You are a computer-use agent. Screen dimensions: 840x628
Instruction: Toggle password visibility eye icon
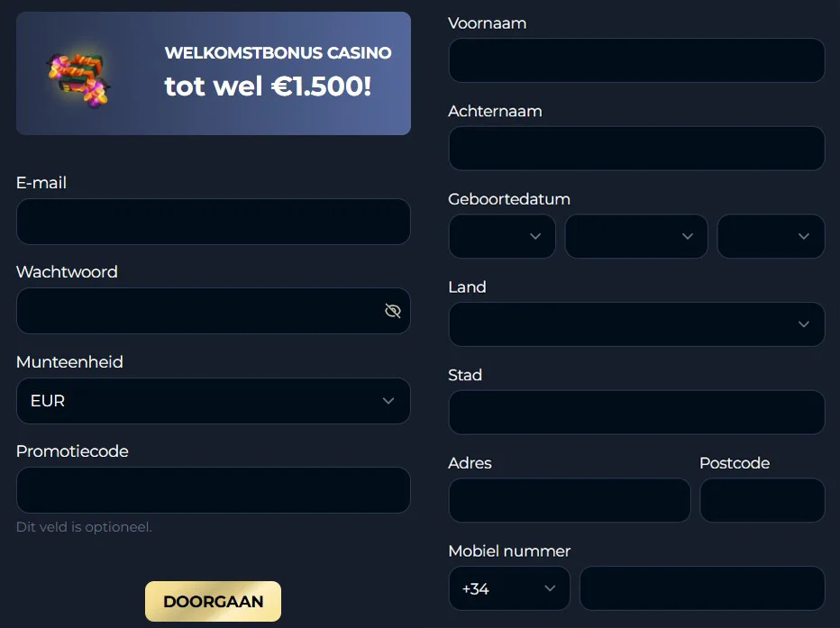coord(392,311)
